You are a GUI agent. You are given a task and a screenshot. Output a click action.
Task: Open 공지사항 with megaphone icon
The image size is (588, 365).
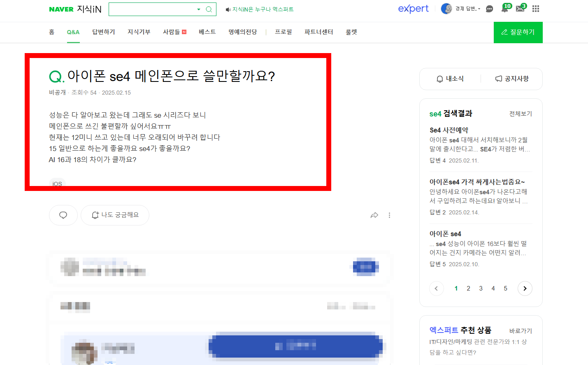click(x=512, y=79)
